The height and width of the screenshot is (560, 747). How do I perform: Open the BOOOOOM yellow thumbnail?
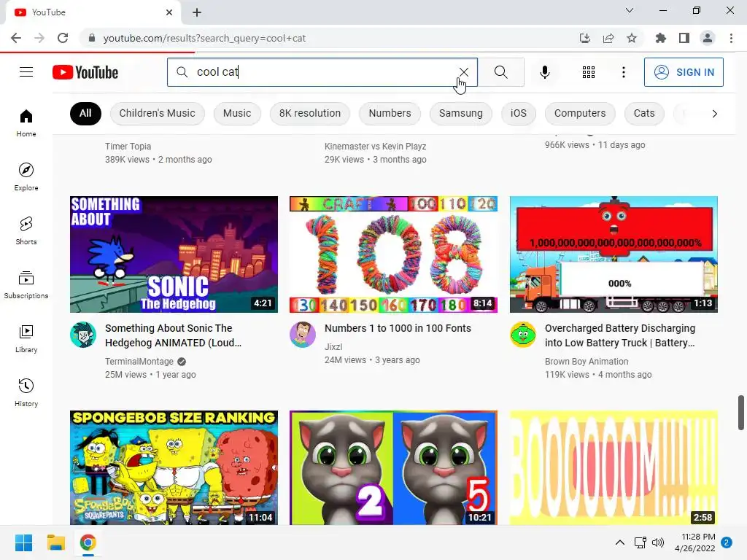click(614, 467)
